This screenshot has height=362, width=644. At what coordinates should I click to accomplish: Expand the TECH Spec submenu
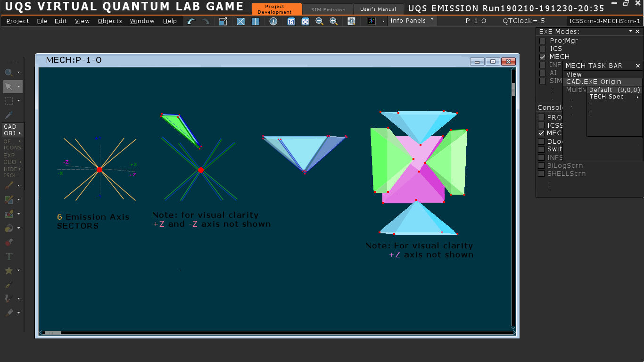point(614,97)
